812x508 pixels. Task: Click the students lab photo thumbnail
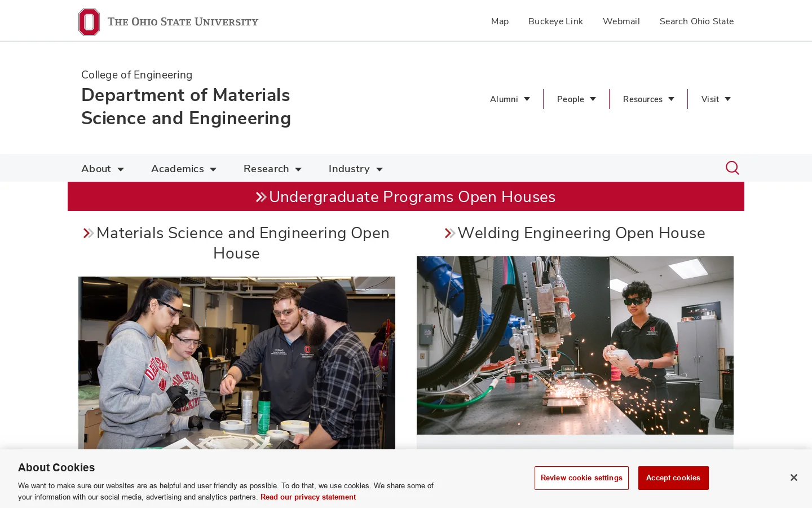coord(237,363)
